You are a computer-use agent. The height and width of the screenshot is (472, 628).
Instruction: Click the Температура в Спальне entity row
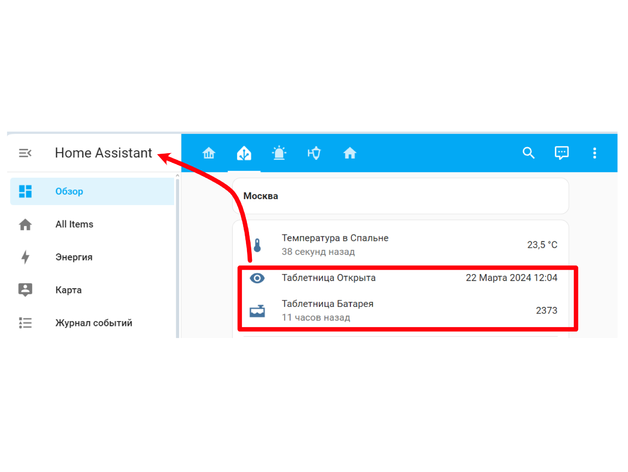click(335, 245)
